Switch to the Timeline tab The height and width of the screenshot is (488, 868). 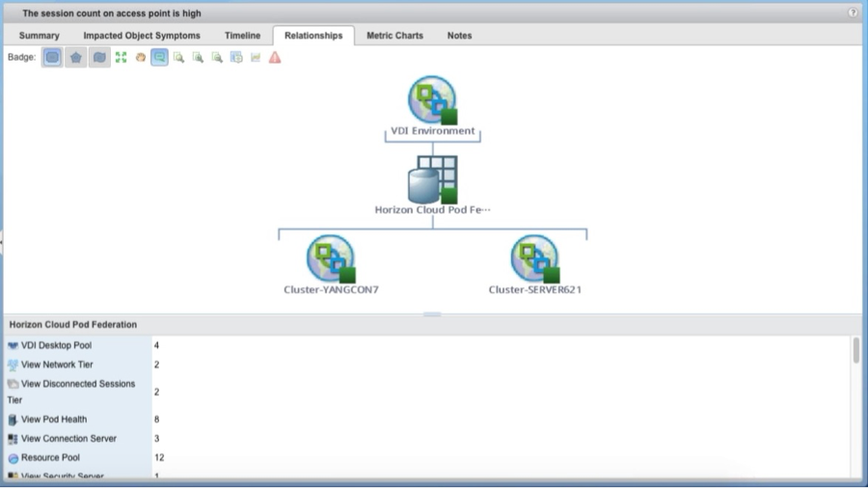[x=242, y=36]
